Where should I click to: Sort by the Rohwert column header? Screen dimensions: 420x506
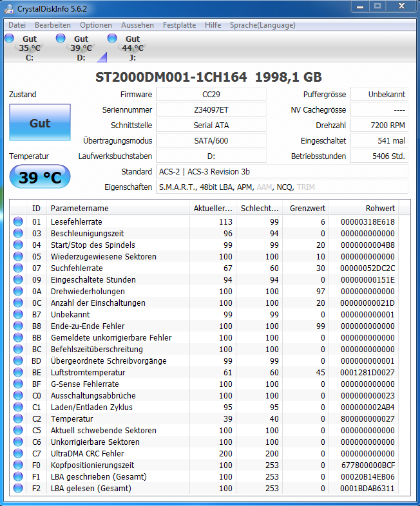coord(364,209)
